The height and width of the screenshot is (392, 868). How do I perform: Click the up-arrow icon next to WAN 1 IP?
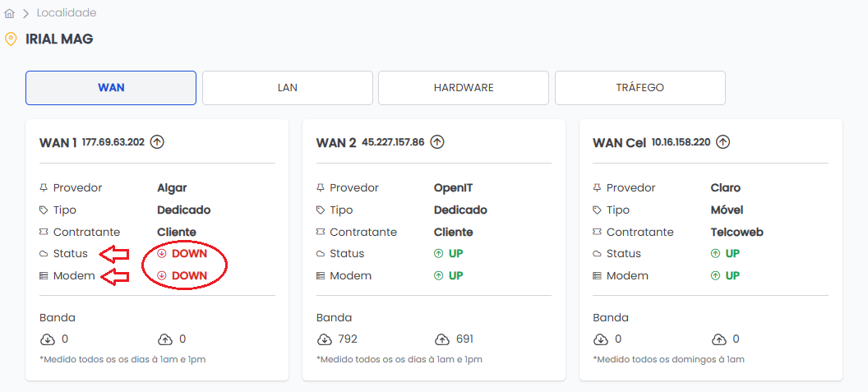coord(157,142)
